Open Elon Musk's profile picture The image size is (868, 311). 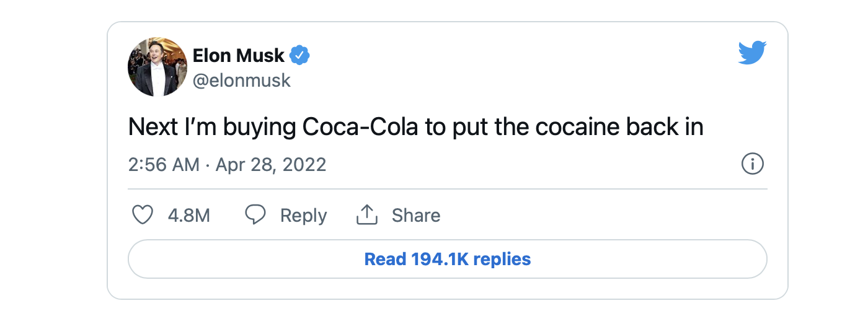(157, 67)
